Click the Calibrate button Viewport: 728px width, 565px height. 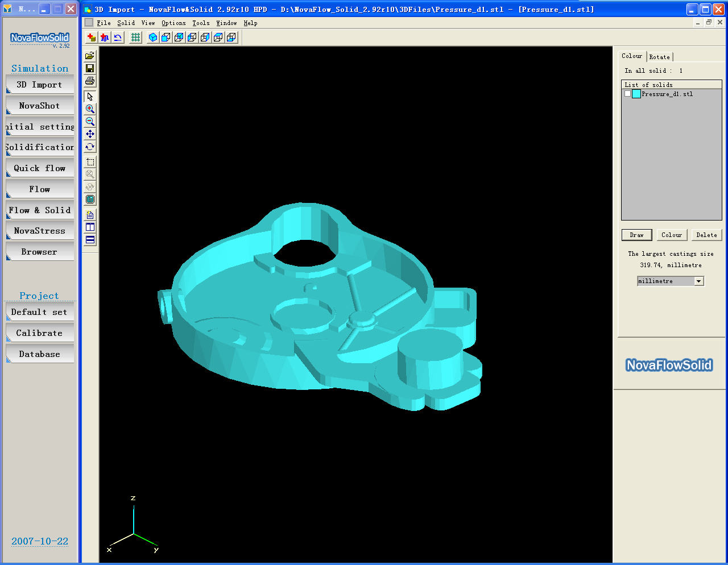(40, 333)
